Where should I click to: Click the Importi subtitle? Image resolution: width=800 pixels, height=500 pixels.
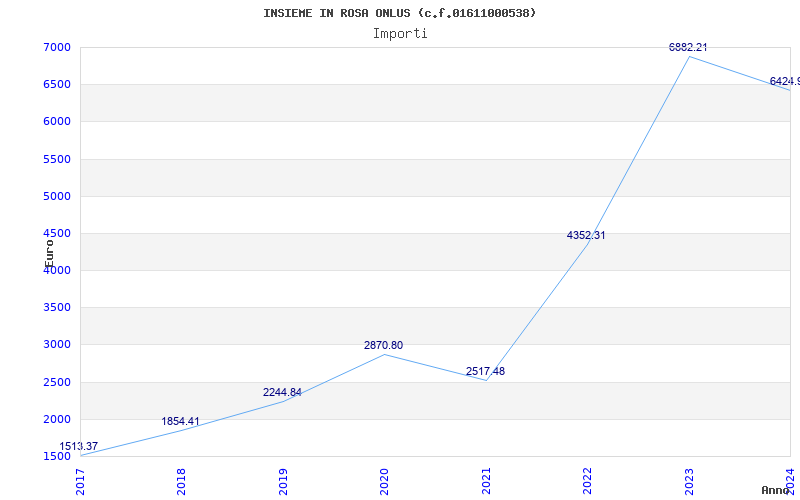(400, 34)
